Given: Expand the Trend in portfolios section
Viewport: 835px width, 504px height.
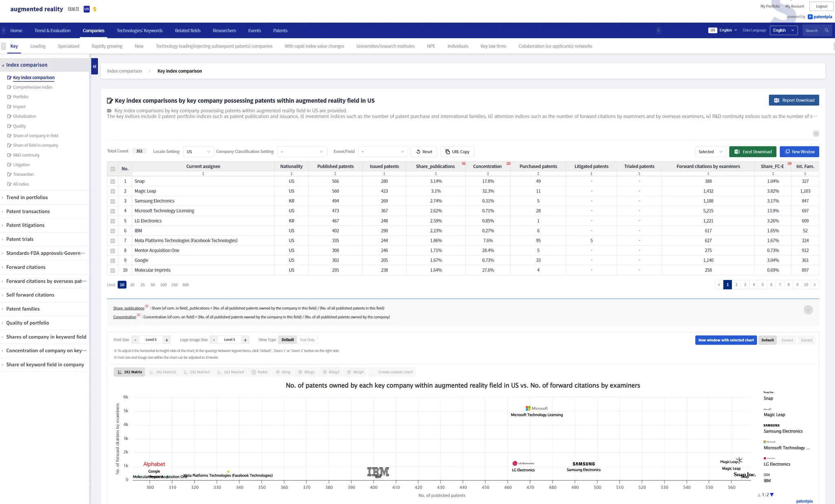Looking at the screenshot, I should pyautogui.click(x=27, y=197).
